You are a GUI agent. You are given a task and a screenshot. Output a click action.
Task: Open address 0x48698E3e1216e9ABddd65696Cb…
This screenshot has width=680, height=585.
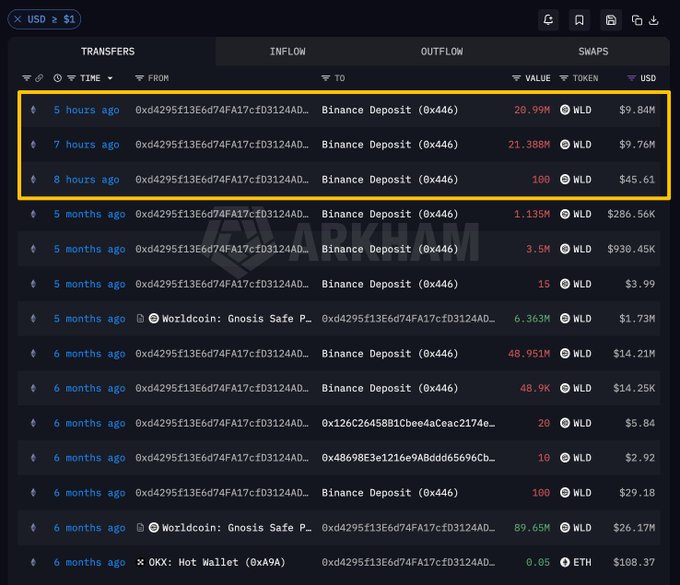coord(408,458)
